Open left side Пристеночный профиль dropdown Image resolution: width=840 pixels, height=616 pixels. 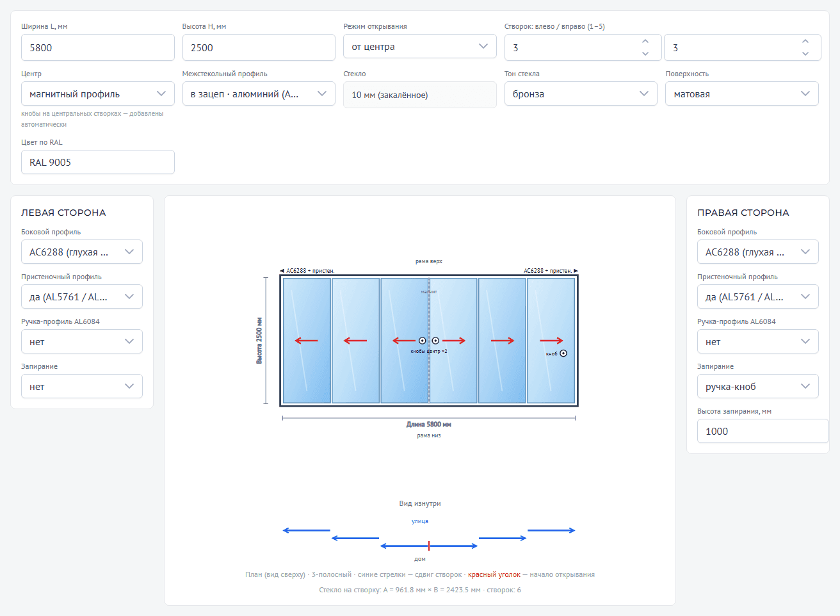coord(81,296)
